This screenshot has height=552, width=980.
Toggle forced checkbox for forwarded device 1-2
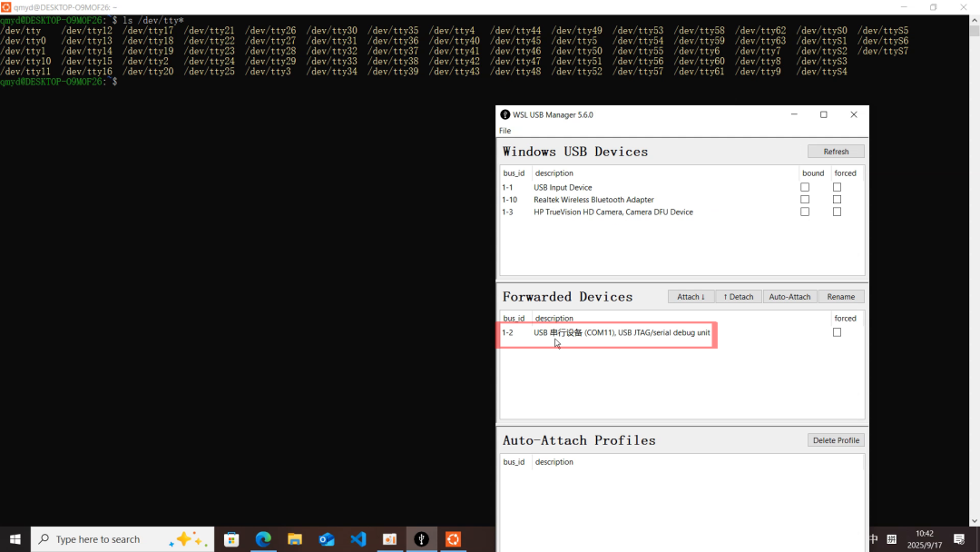(x=837, y=332)
